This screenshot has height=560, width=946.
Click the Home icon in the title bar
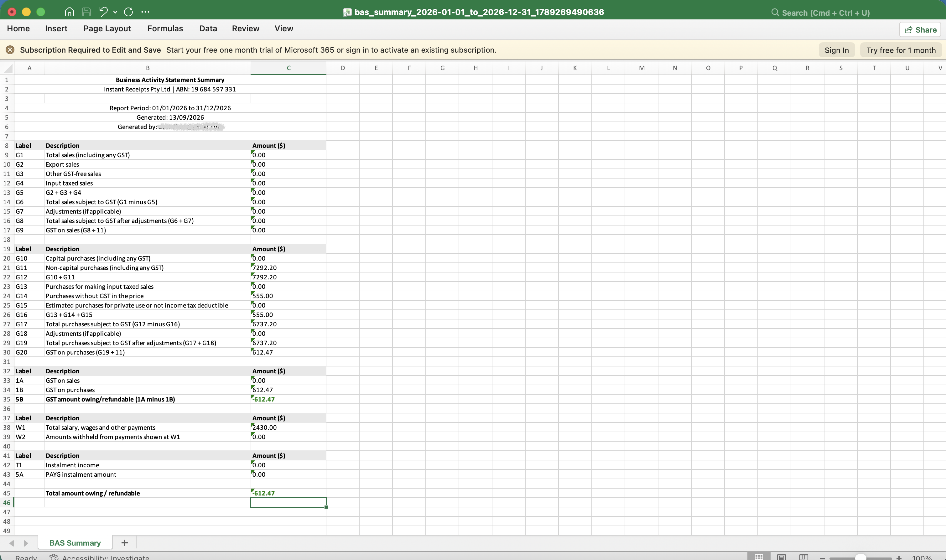click(69, 12)
